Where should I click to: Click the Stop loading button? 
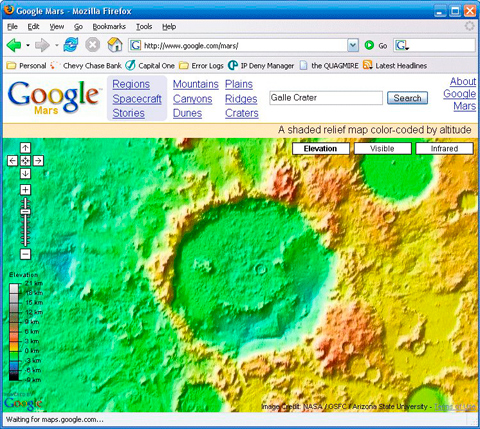pos(92,45)
